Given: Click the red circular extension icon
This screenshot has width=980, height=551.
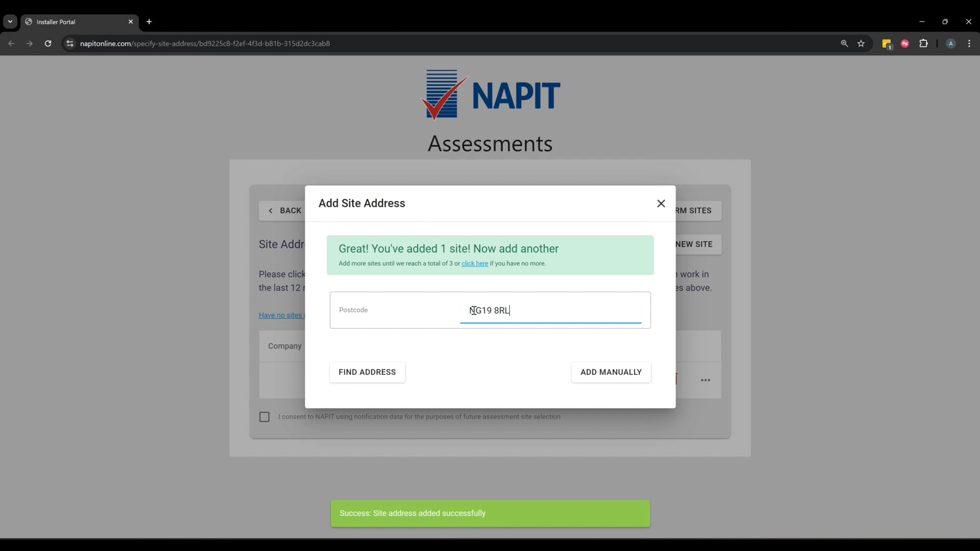Looking at the screenshot, I should coord(904,44).
